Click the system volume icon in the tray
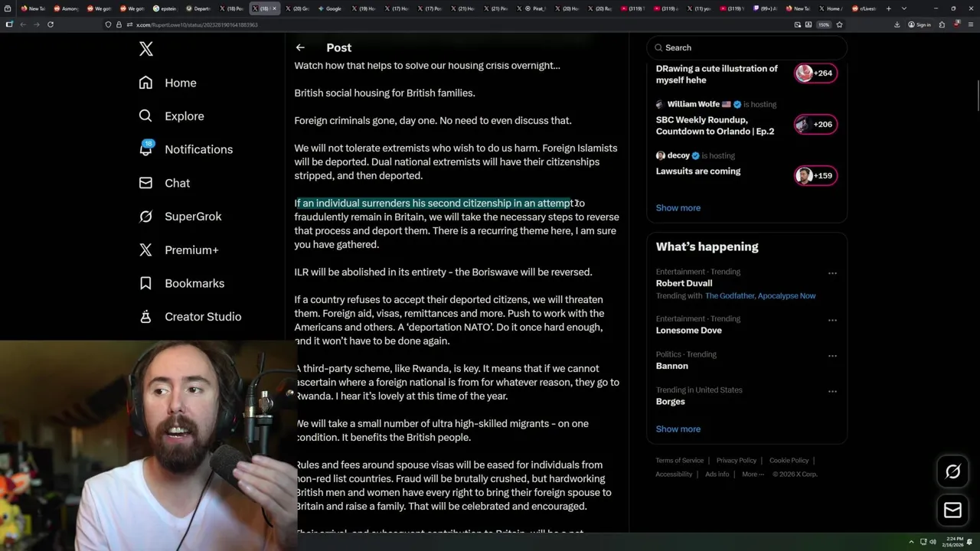This screenshot has width=980, height=551. pos(933,542)
